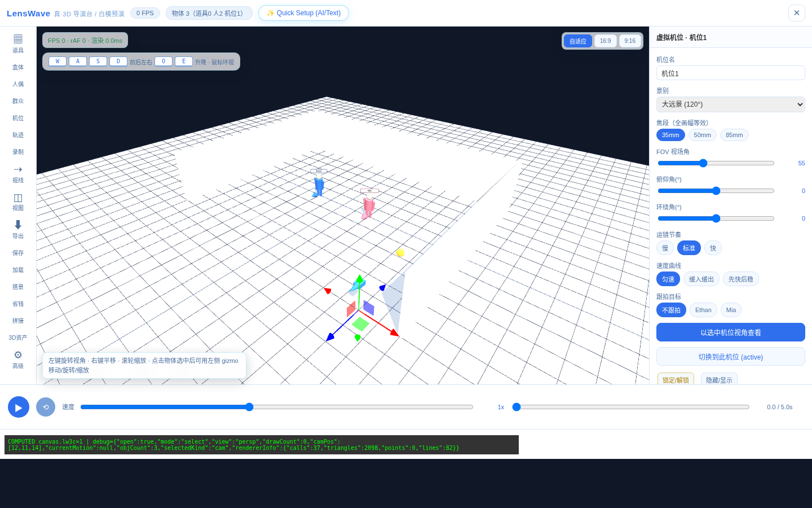This screenshot has height=508, width=812.
Task: Select the 50mm focal length option
Action: point(703,135)
